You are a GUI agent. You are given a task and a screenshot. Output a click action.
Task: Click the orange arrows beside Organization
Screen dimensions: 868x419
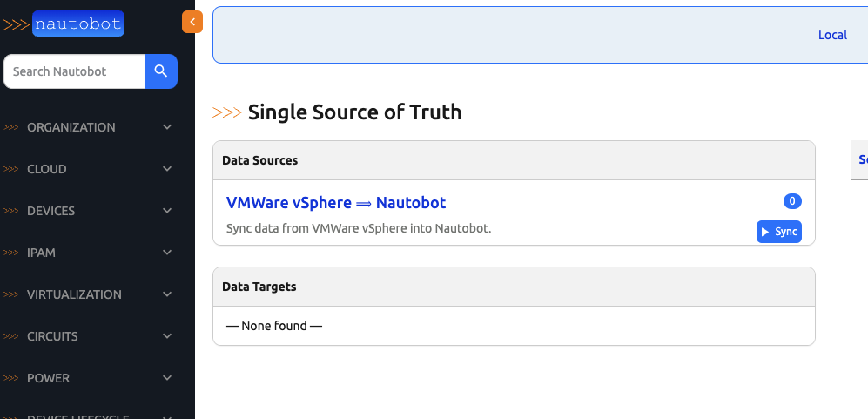11,127
